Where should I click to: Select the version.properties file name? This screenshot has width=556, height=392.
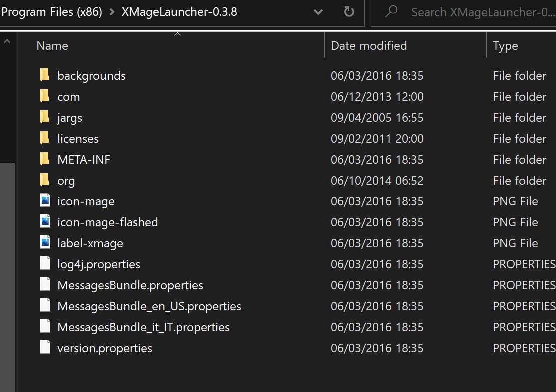(x=105, y=348)
